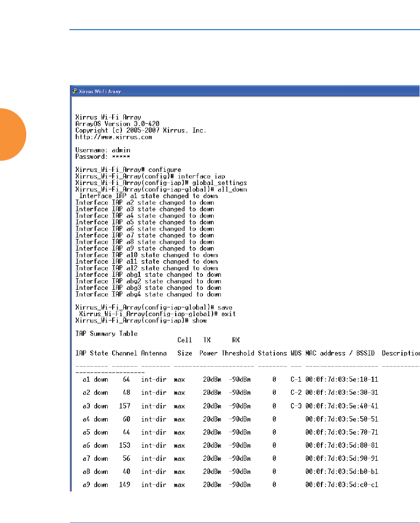Click the 'interface iap' command line

150,176
